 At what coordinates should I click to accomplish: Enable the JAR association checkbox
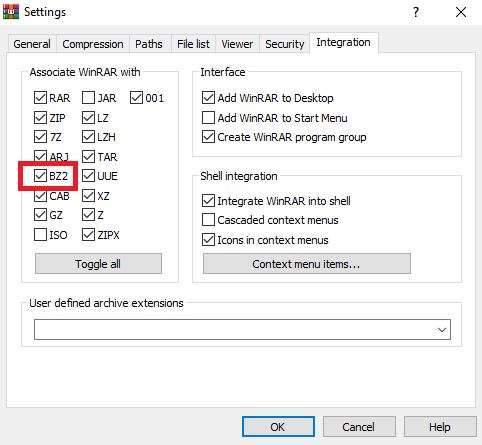pyautogui.click(x=88, y=98)
